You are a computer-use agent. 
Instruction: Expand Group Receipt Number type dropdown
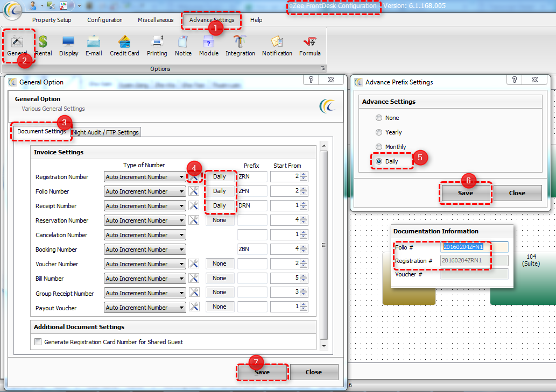point(181,293)
